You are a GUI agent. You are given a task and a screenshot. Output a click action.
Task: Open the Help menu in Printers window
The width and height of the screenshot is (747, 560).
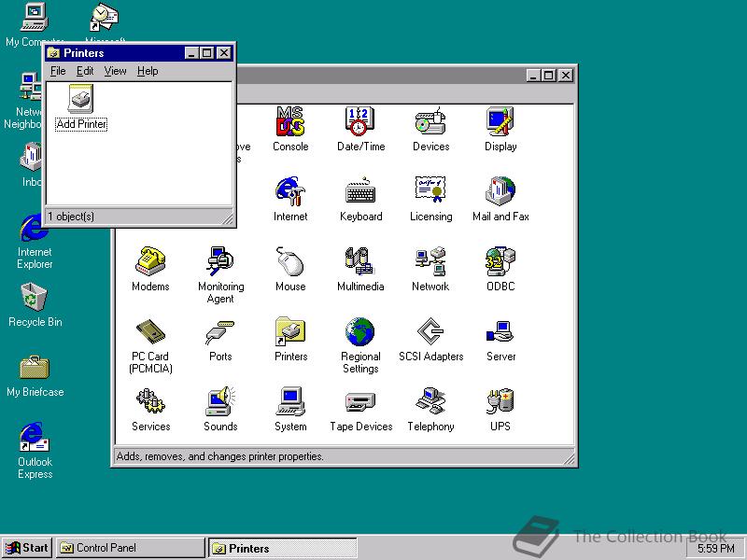[148, 71]
